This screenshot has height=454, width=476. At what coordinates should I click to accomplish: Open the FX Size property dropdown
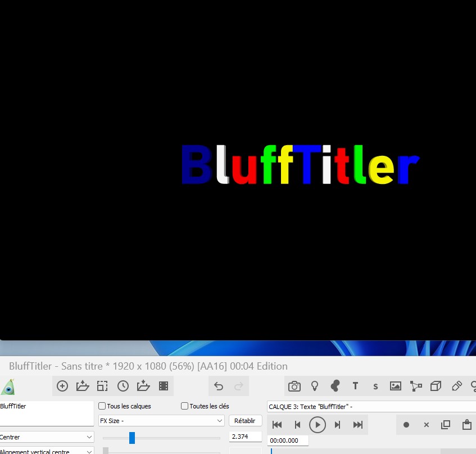(161, 421)
